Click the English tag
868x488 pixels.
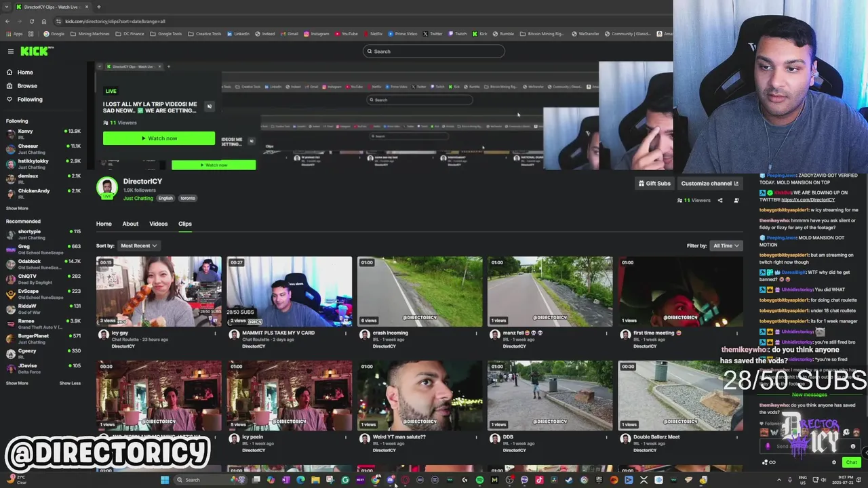165,198
